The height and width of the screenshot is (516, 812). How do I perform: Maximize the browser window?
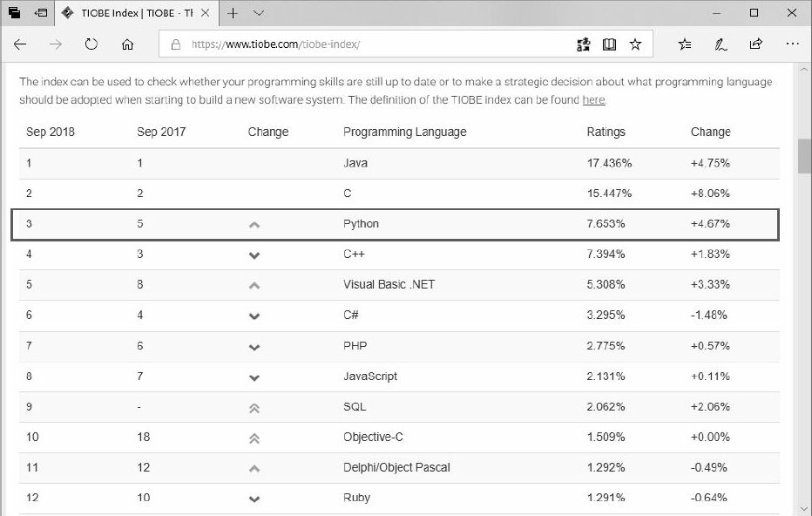754,13
